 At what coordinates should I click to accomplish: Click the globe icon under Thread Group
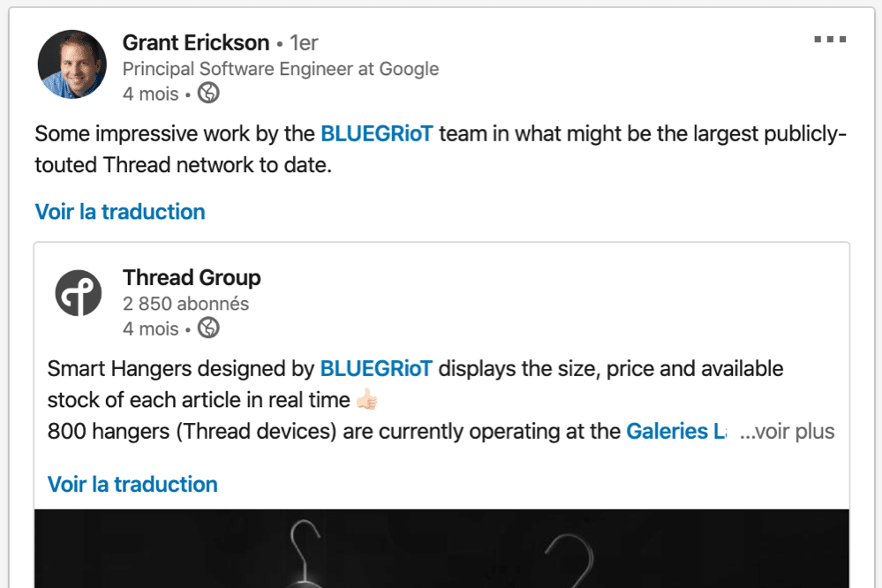coord(208,328)
